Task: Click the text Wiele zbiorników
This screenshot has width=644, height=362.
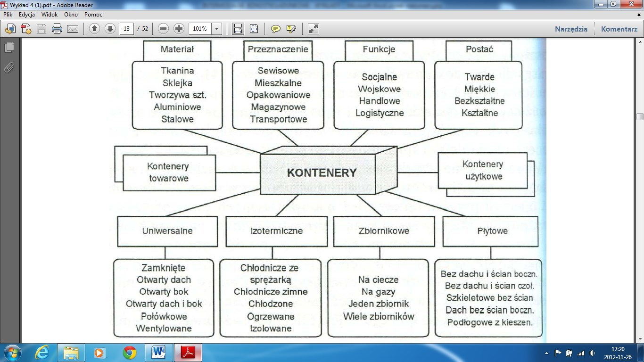Action: 379,316
